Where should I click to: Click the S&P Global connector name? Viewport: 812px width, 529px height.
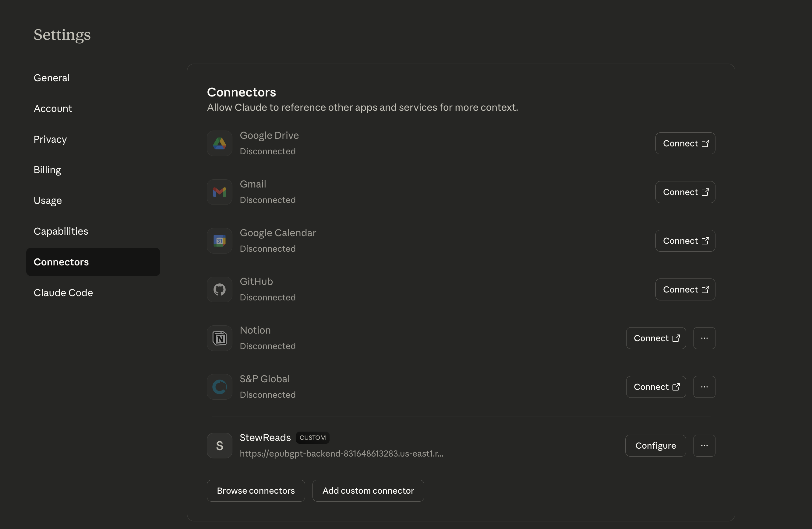point(265,379)
